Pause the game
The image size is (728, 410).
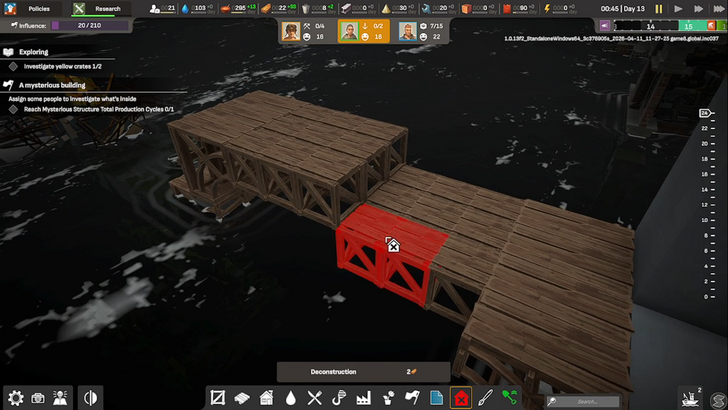pyautogui.click(x=659, y=9)
